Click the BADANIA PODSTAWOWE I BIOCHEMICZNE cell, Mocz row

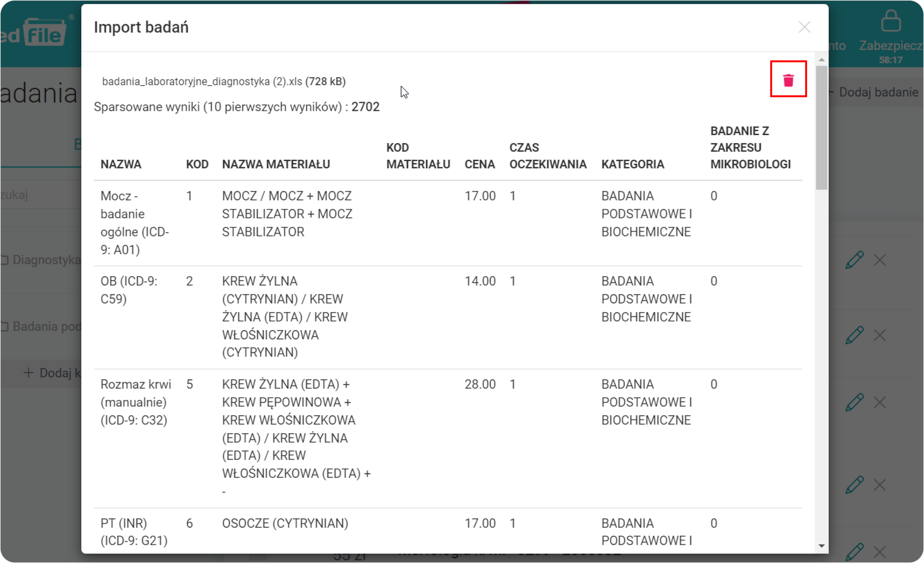[x=646, y=214]
